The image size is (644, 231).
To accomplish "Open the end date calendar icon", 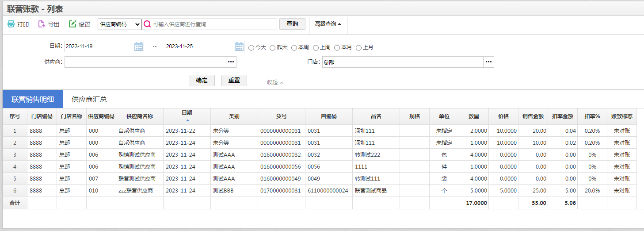I will tap(239, 46).
